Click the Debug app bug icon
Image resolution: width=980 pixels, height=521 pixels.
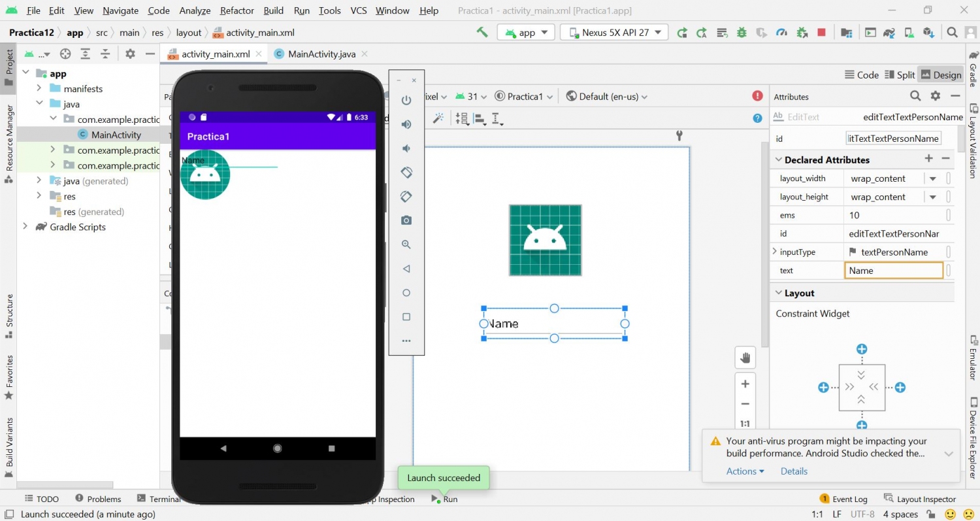[742, 32]
